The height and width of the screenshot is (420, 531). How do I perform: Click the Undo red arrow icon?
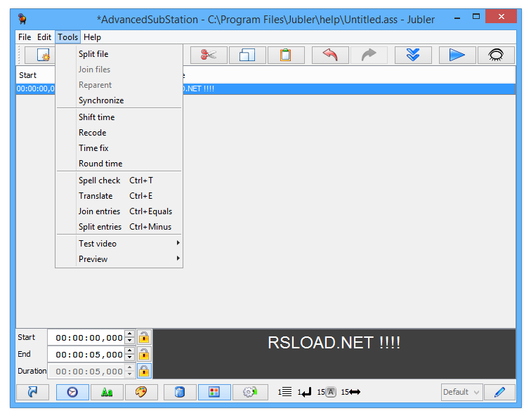[x=330, y=55]
